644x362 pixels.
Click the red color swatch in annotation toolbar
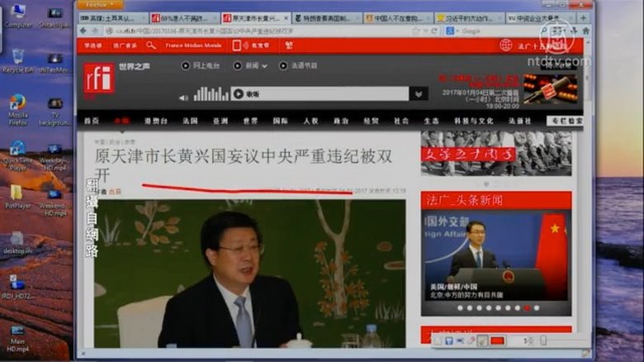coord(497,341)
